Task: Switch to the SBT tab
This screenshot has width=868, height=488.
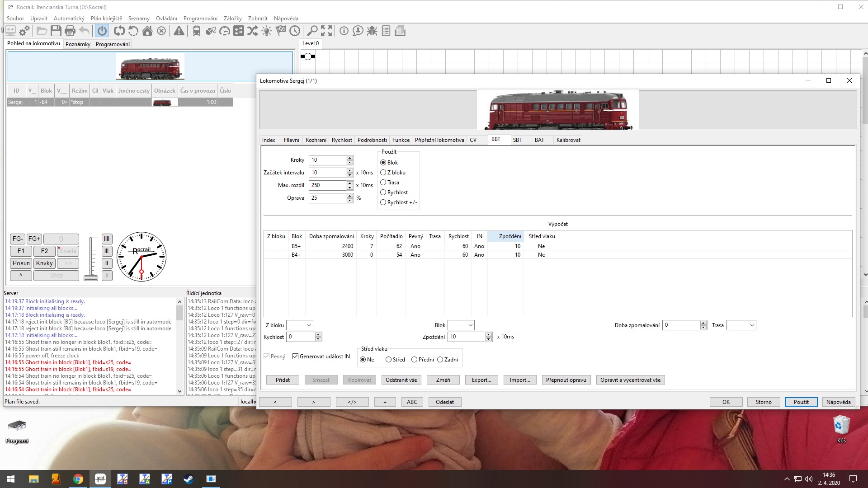Action: (517, 140)
